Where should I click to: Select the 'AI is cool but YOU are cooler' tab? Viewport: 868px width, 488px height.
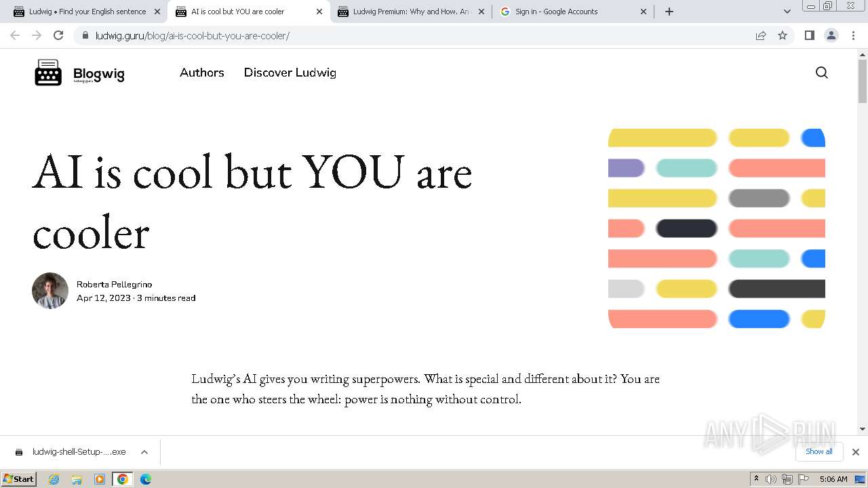point(248,12)
